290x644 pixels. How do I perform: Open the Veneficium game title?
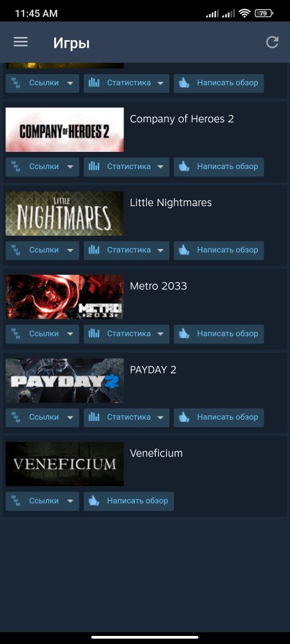coord(156,453)
